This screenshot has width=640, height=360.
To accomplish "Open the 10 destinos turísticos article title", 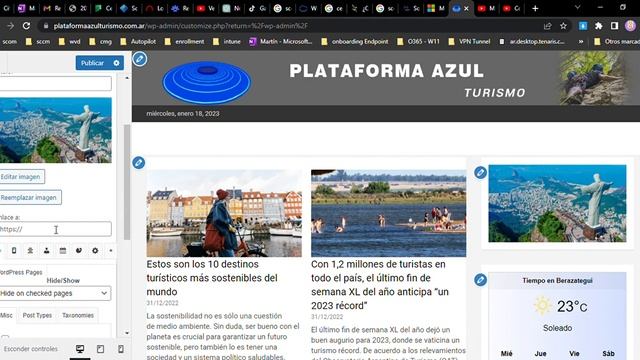I will coord(212,278).
